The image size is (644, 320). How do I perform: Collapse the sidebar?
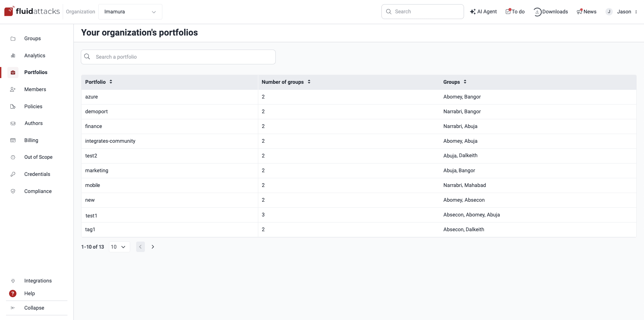pyautogui.click(x=34, y=308)
